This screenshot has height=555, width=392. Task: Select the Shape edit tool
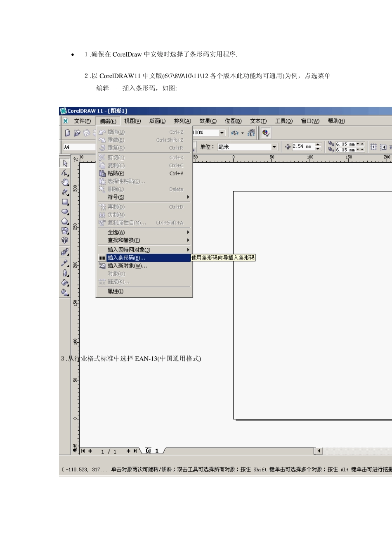[65, 173]
